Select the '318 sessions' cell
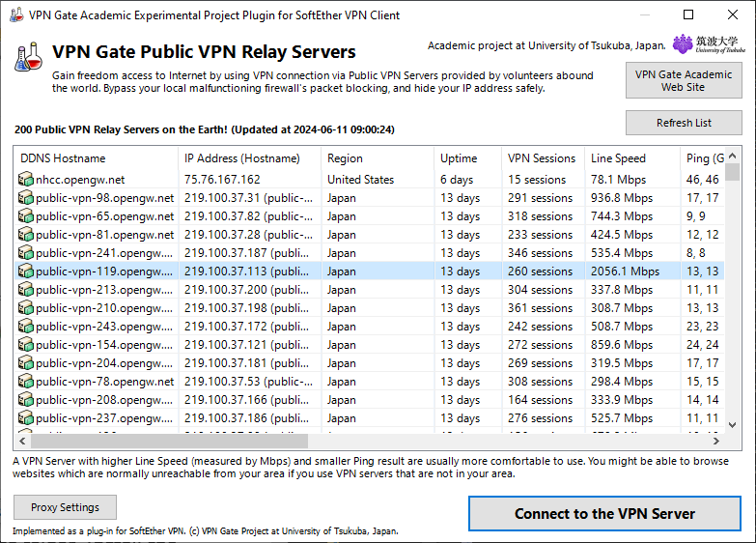Viewport: 756px width, 543px height. 540,216
